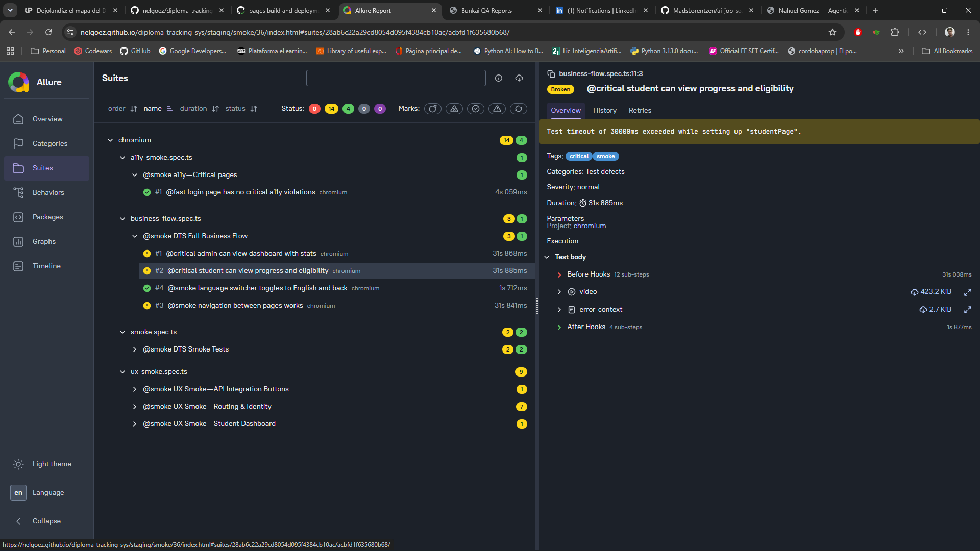Click the Allure logo

(x=18, y=82)
